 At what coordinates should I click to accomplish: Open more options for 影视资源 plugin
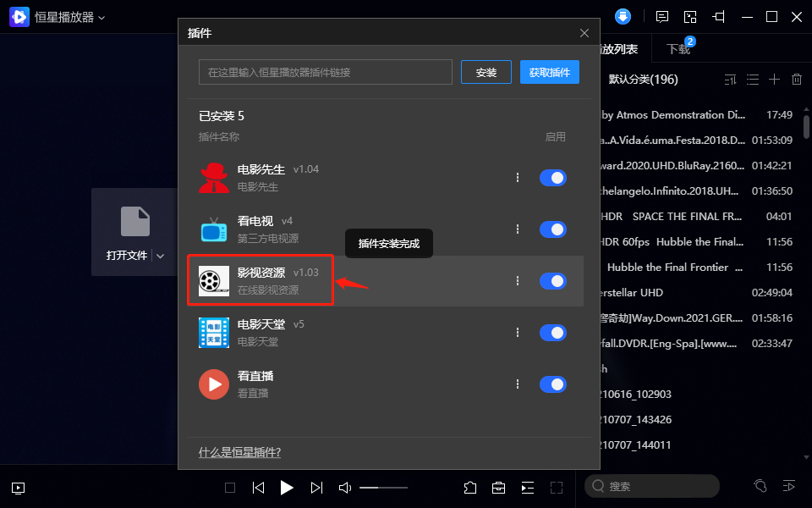[x=518, y=281]
